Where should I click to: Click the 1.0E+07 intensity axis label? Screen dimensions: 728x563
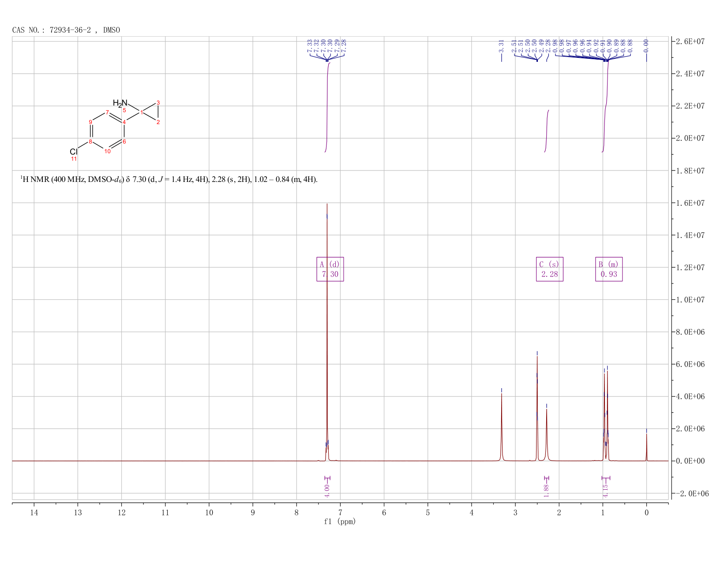691,300
